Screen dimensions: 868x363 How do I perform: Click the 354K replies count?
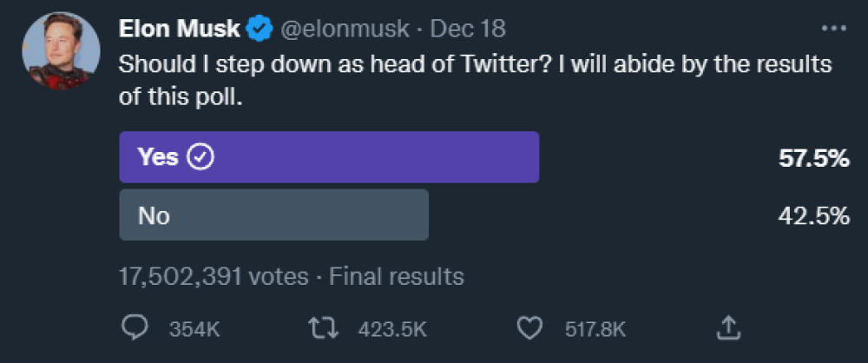194,330
